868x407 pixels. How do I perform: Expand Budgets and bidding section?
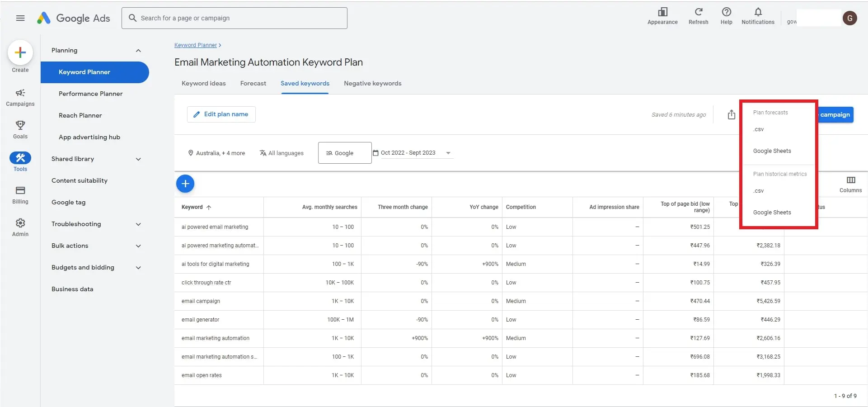tap(138, 268)
